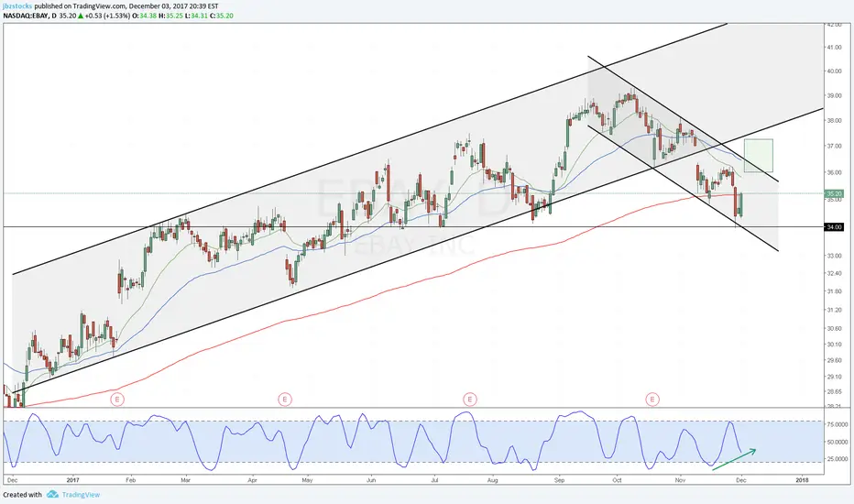Click the 39.00 price axis label
854x504 pixels.
(x=834, y=95)
